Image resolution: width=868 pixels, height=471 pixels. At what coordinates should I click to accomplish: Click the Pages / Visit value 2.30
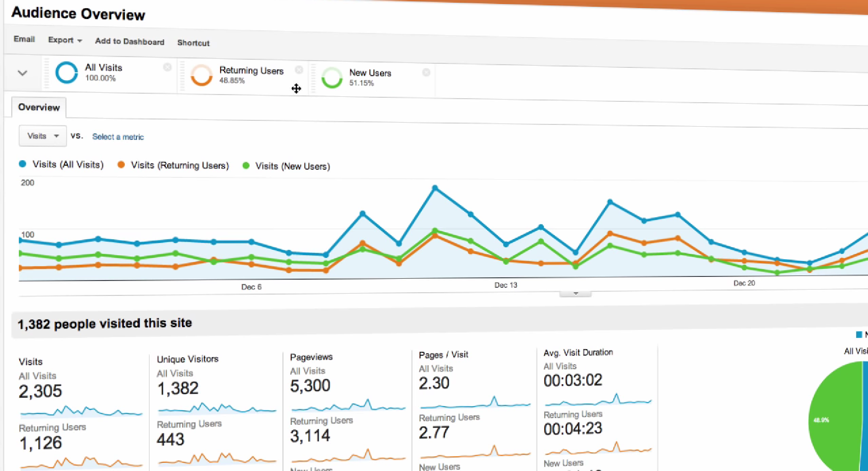coord(434,383)
